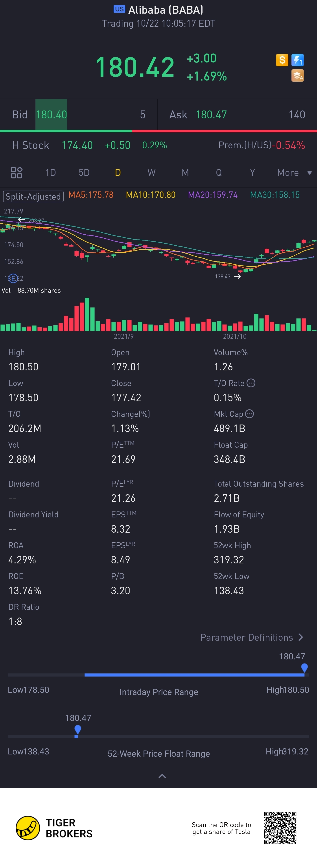Tap the Ask price 180.47

pos(211,115)
